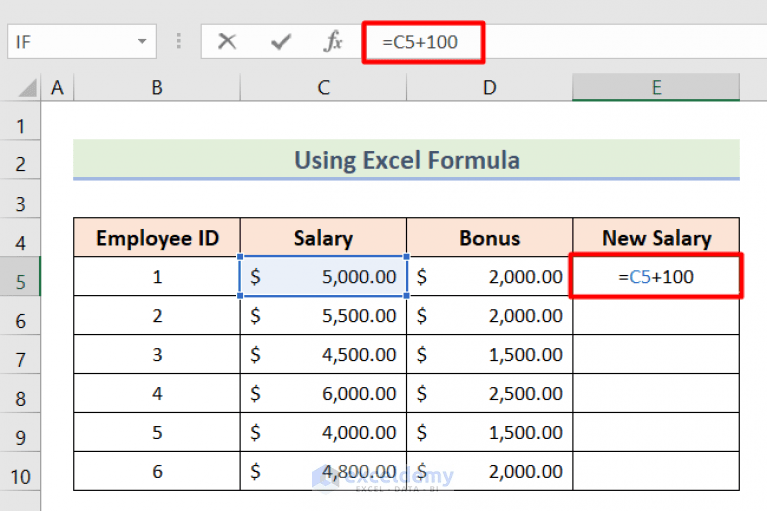This screenshot has width=767, height=511.
Task: Open Insert Function with the fx icon
Action: click(x=333, y=42)
